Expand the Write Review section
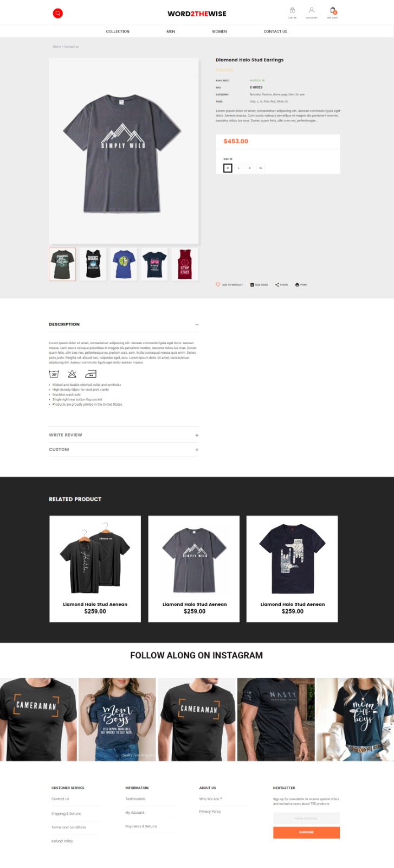The image size is (394, 868). (x=197, y=435)
